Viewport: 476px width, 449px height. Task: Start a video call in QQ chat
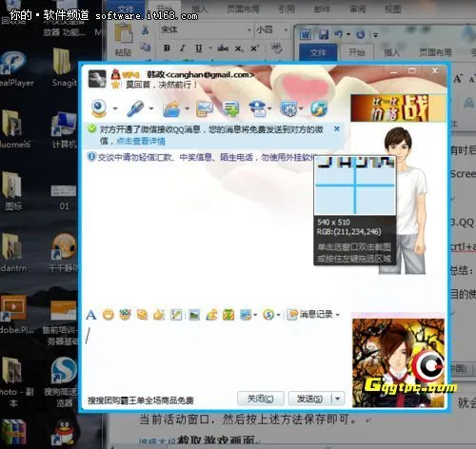99,108
